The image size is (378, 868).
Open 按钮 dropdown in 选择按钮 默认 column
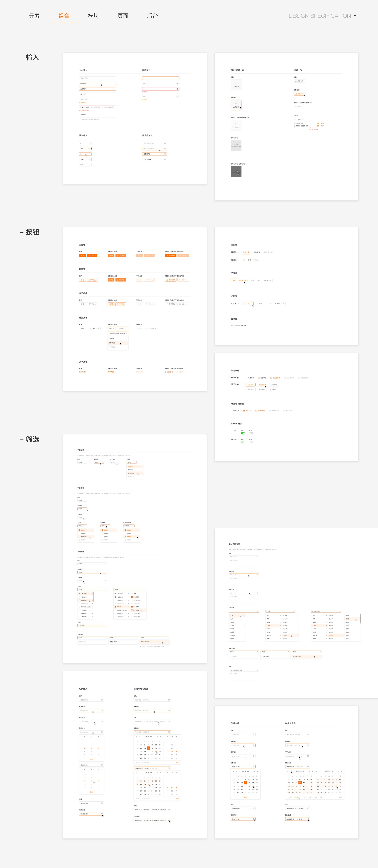point(83,328)
